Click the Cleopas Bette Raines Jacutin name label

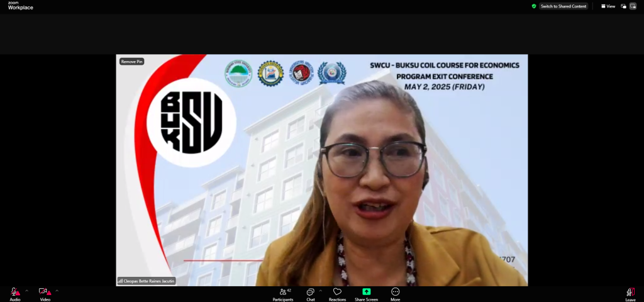[x=146, y=281]
